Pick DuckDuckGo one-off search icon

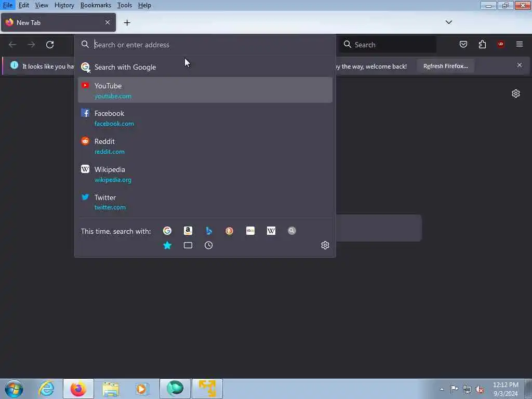pos(229,231)
